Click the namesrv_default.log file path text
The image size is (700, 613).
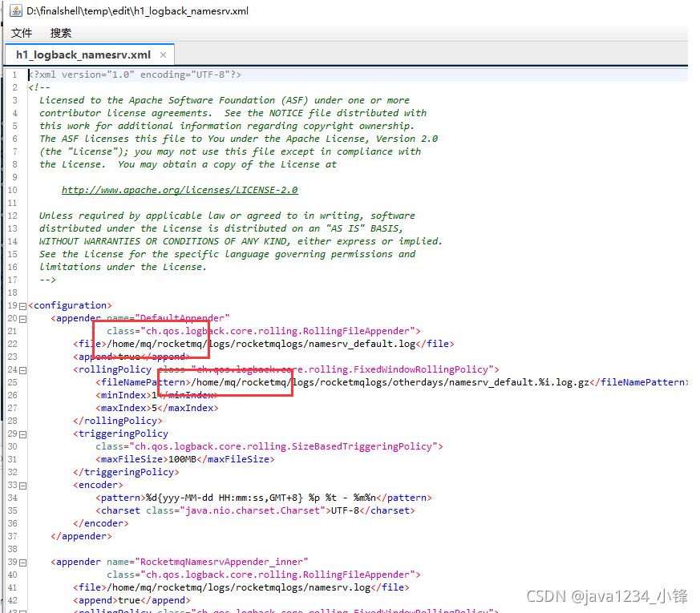pyautogui.click(x=261, y=344)
